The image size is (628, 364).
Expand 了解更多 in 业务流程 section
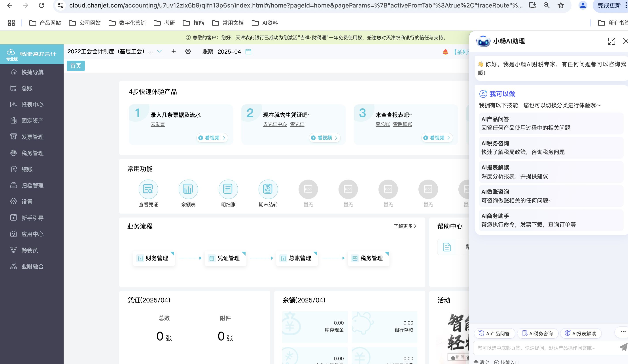[405, 226]
